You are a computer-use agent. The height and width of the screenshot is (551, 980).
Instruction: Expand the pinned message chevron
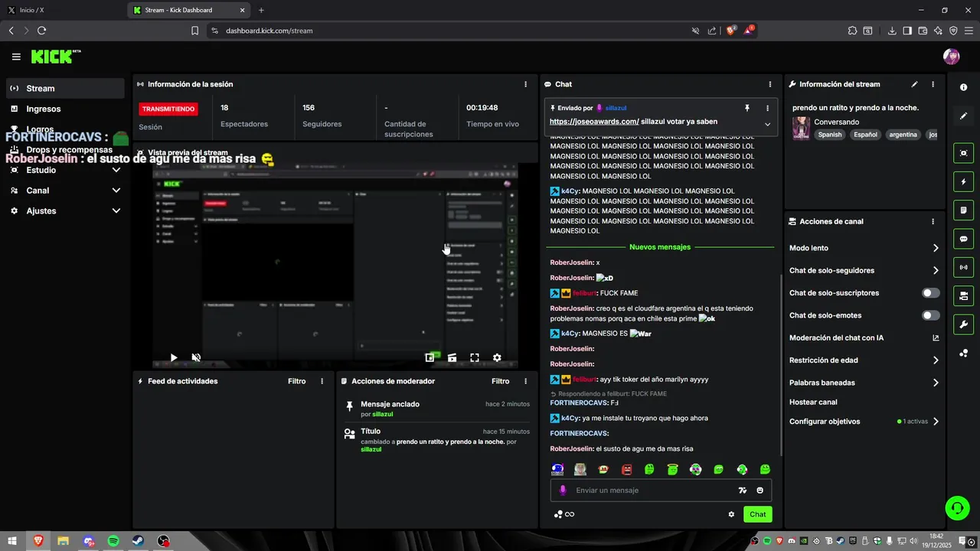(767, 124)
